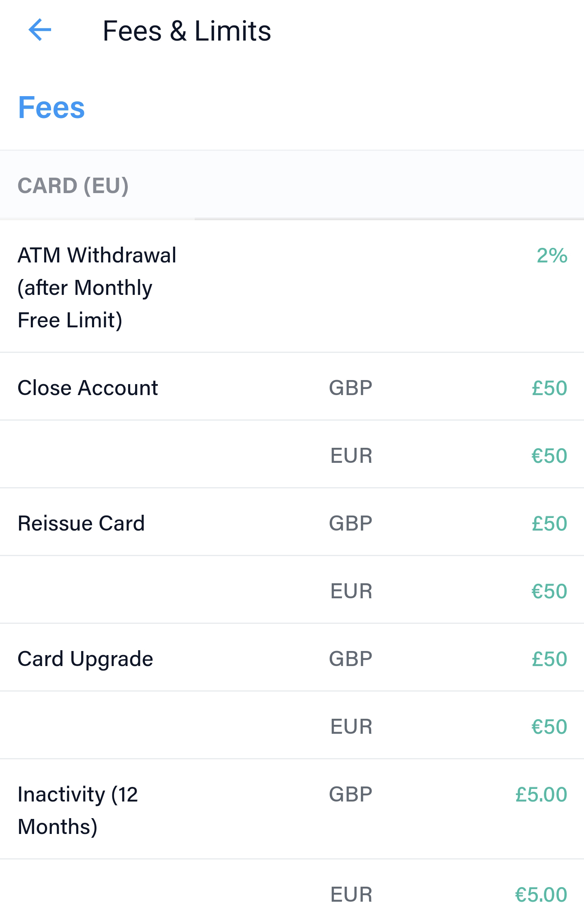584x924 pixels.
Task: Tap the £5.00 inactivity GBP fee
Action: point(541,794)
